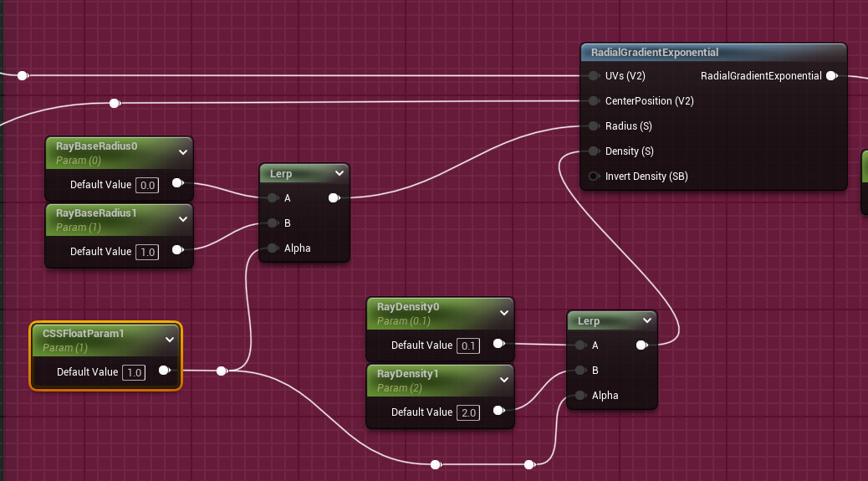The image size is (868, 481).
Task: Collapse the RayBaseRadius0 node chevron
Action: pyautogui.click(x=182, y=152)
